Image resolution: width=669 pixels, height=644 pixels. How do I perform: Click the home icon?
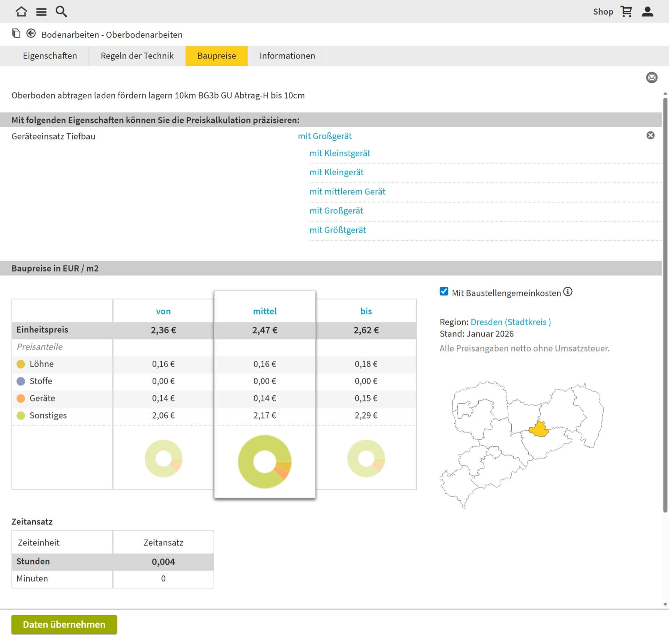21,11
